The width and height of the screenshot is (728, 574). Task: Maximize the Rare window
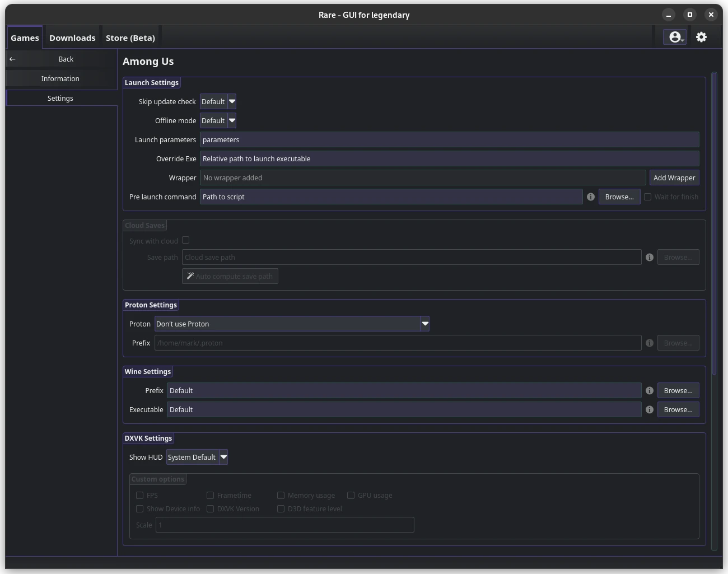690,15
